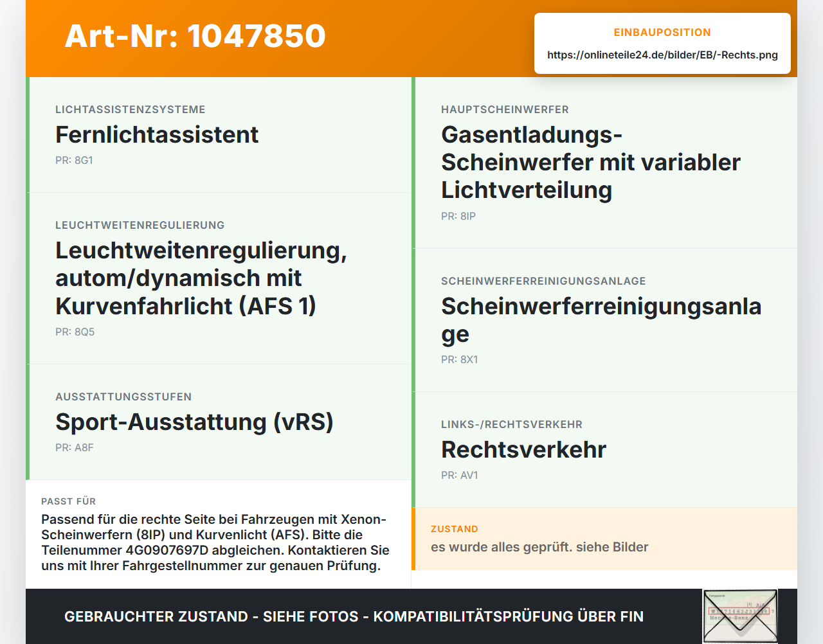Click PR code 8G1
Viewport: 823px width, 644px height.
tap(74, 161)
